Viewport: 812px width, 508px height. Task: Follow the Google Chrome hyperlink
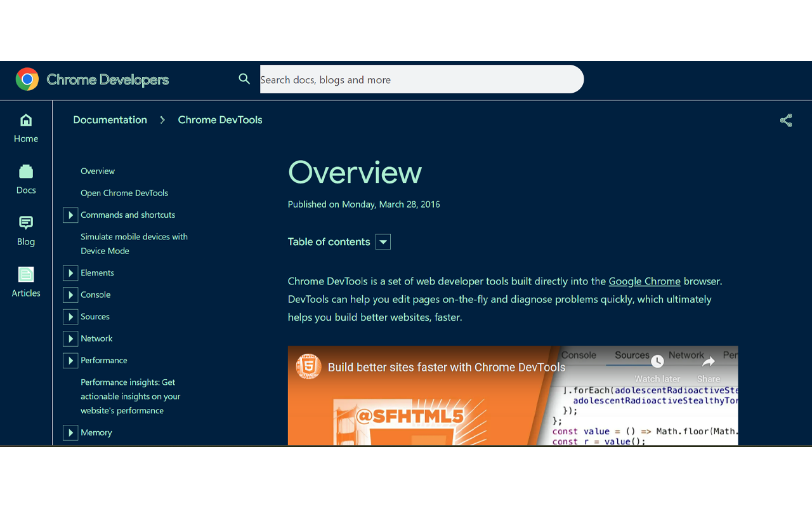pos(645,281)
